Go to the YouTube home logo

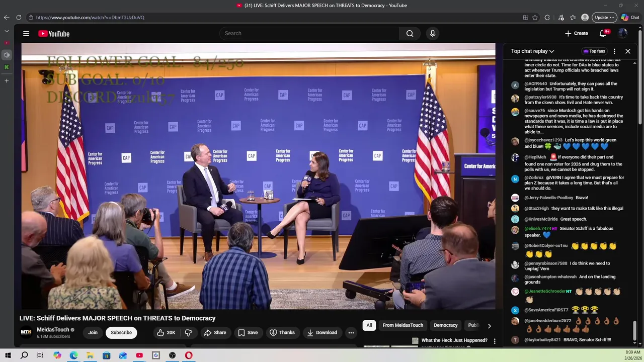pos(54,34)
